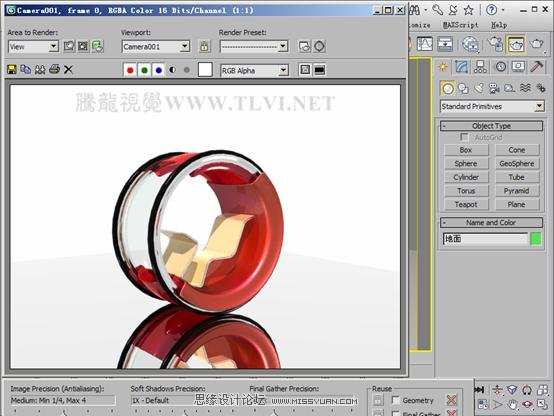The width and height of the screenshot is (554, 416).
Task: Enable the blue channel
Action: [x=159, y=70]
